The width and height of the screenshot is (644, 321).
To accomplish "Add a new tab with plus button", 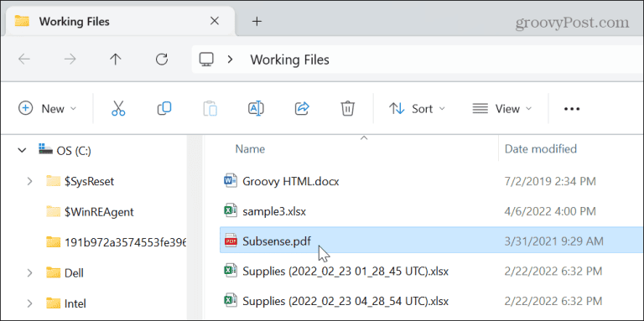I will click(257, 21).
